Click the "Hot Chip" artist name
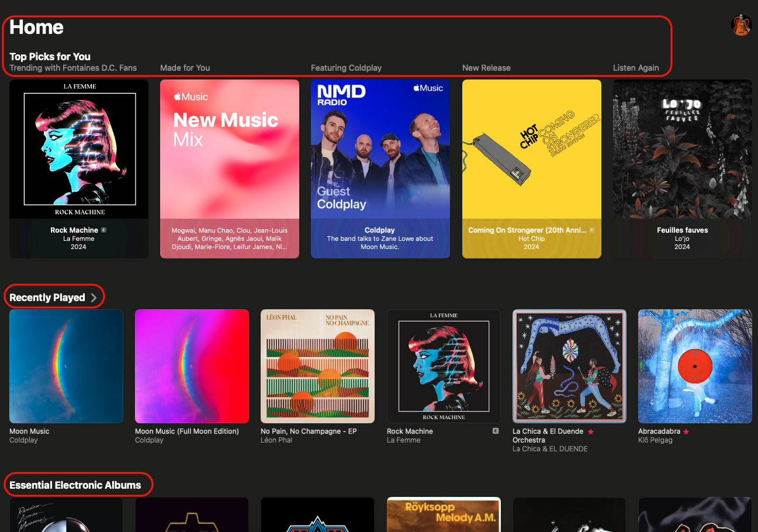This screenshot has width=758, height=532. [x=531, y=239]
